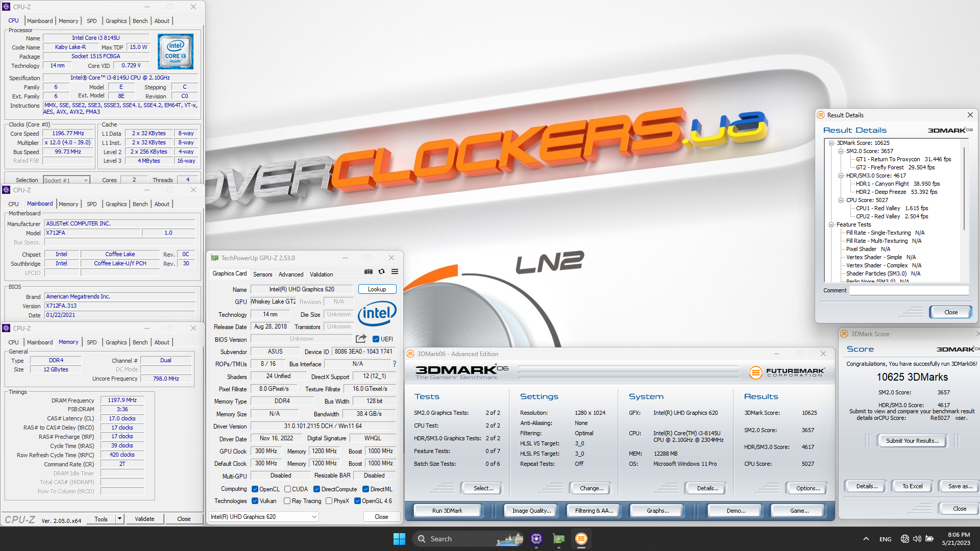The height and width of the screenshot is (551, 980).
Task: Collapse the Feature Tests tree node
Action: pos(831,224)
